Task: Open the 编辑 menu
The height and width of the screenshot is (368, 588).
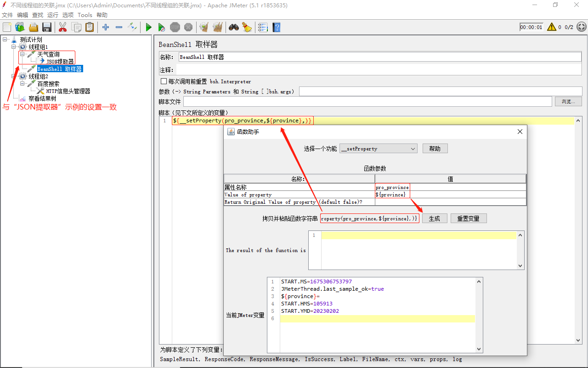Action: click(x=23, y=15)
